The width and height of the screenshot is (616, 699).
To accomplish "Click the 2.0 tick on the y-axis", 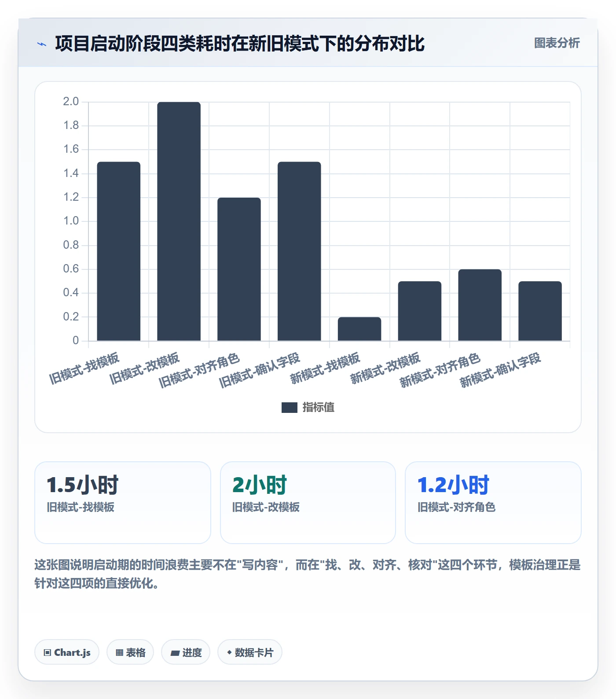I will (x=71, y=102).
